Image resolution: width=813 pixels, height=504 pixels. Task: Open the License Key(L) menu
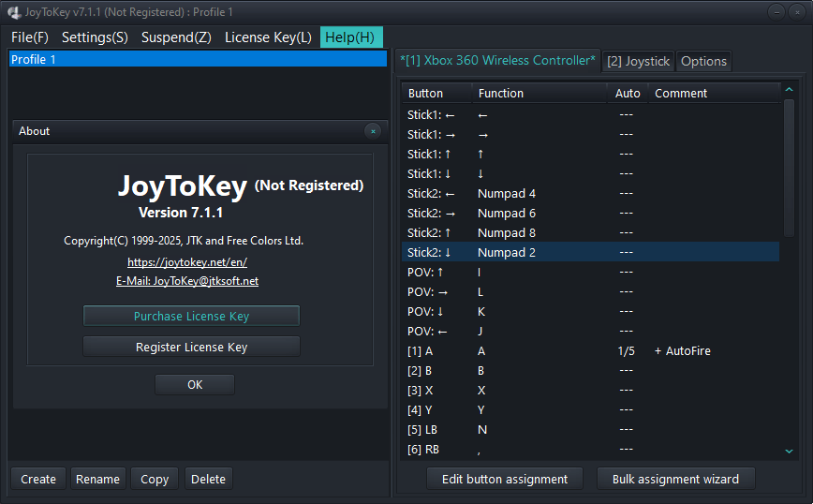(x=268, y=37)
